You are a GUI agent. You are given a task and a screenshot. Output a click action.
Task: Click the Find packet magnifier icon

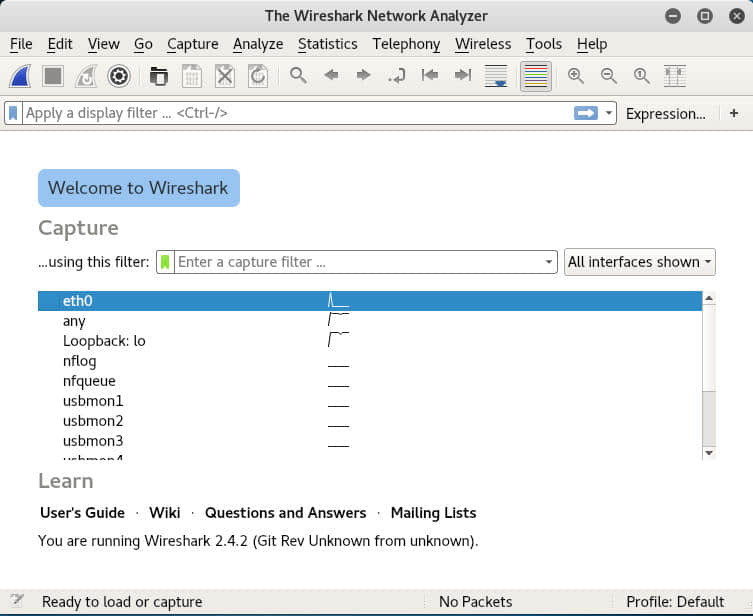coord(298,76)
